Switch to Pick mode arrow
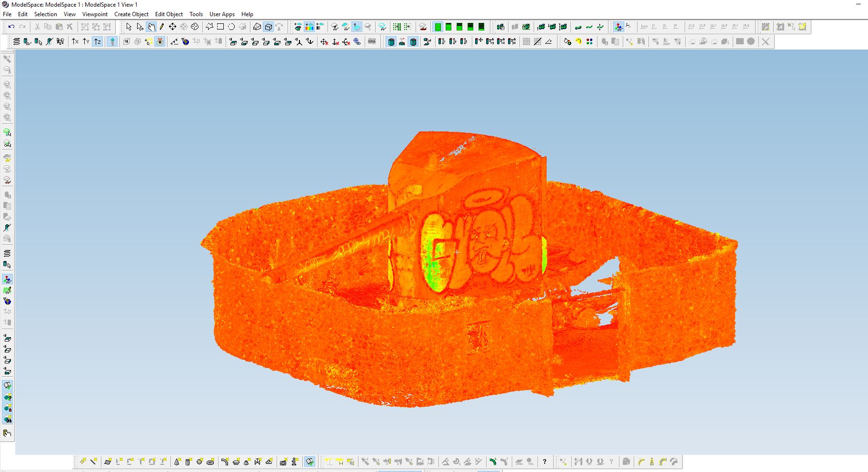 [129, 27]
